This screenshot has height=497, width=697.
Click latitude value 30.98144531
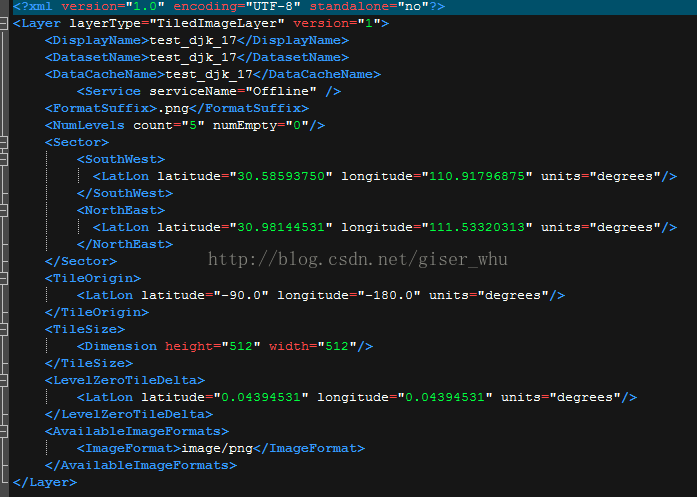(281, 228)
